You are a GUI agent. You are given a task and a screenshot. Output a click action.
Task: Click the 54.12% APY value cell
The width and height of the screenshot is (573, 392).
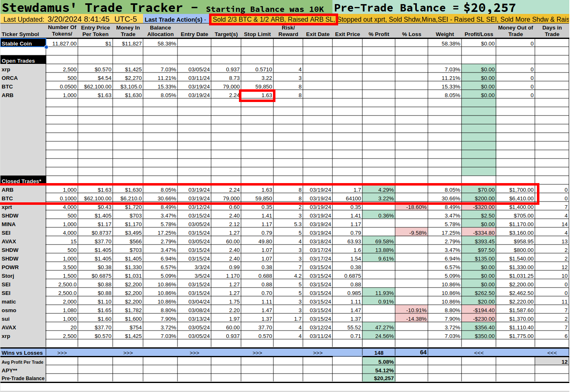point(379,370)
